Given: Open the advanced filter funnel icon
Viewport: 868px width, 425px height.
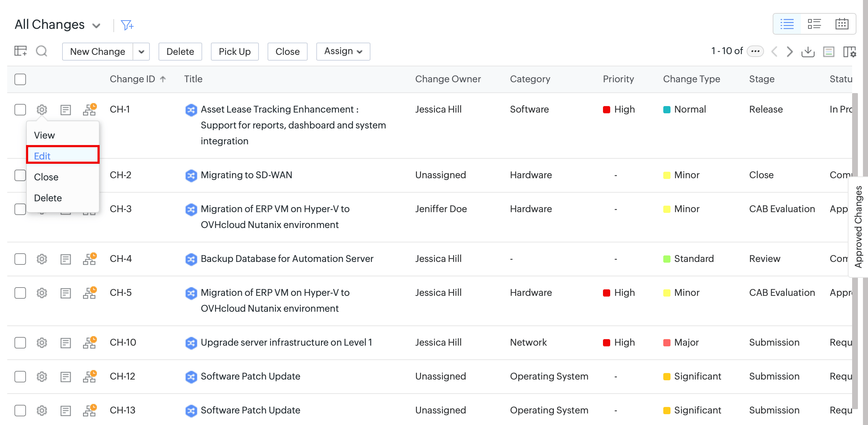Looking at the screenshot, I should (127, 25).
